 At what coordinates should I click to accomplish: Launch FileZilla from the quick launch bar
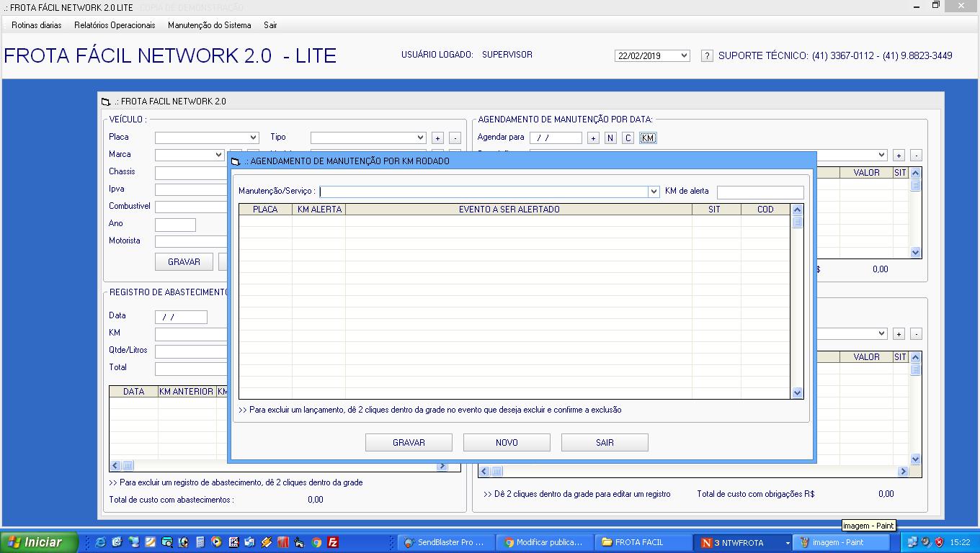coord(333,542)
